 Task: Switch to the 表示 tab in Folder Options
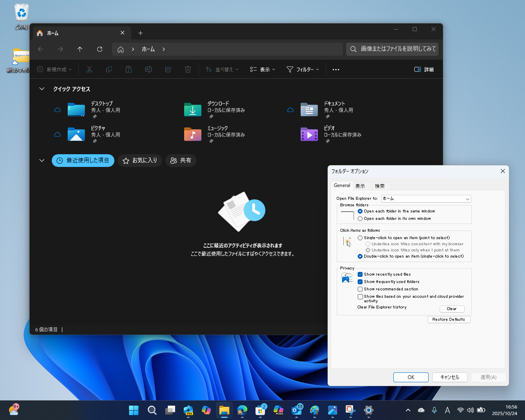click(360, 186)
